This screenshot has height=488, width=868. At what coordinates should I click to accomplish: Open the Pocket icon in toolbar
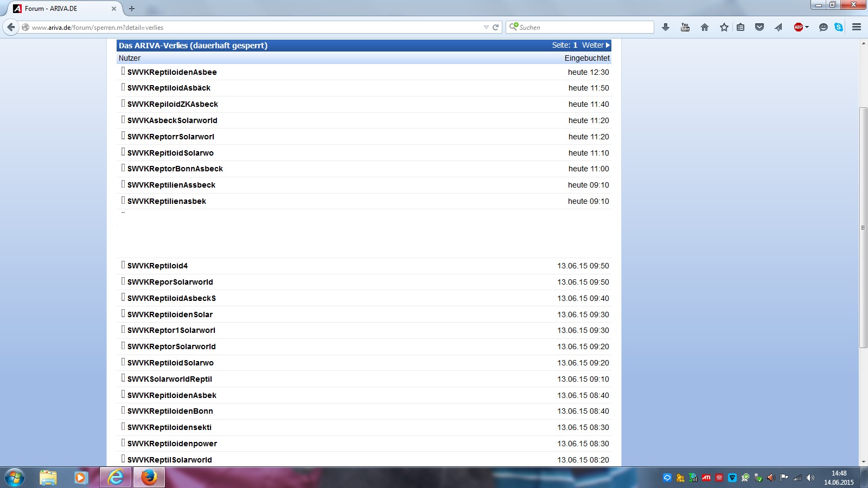click(759, 27)
